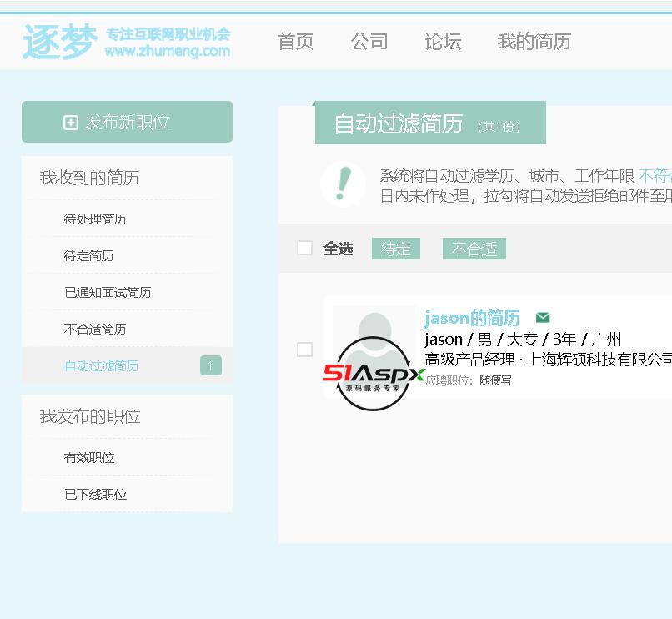672x619 pixels.
Task: Click the 发布新职位 button
Action: click(x=127, y=122)
